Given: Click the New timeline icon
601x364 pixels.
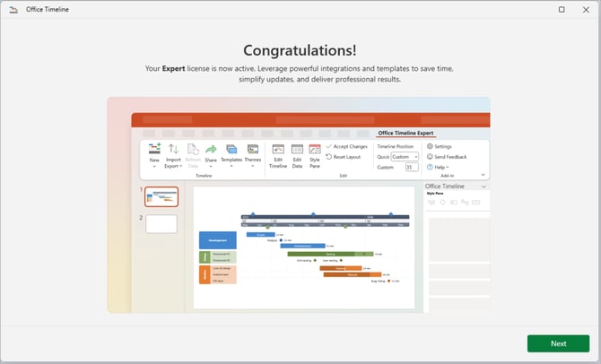Looking at the screenshot, I should click(154, 150).
